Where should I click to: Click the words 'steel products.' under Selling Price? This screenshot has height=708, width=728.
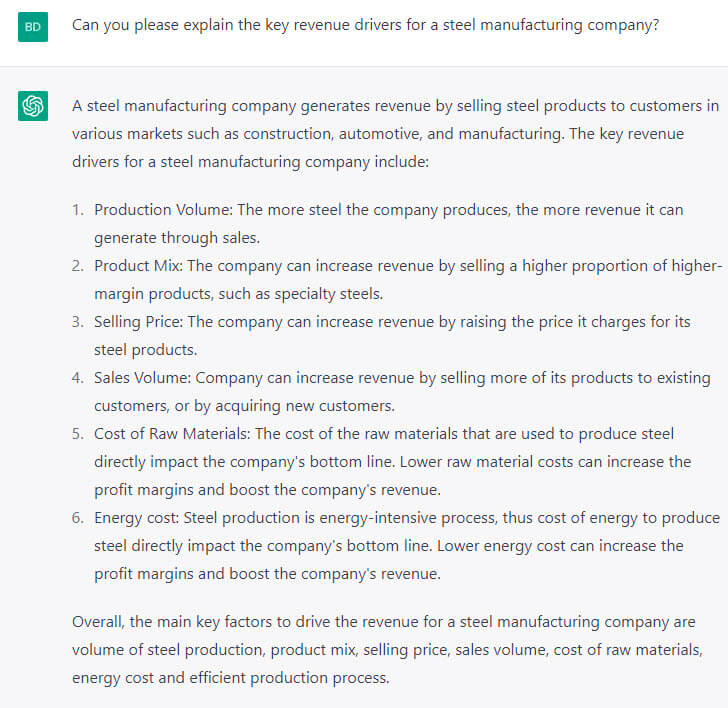146,350
